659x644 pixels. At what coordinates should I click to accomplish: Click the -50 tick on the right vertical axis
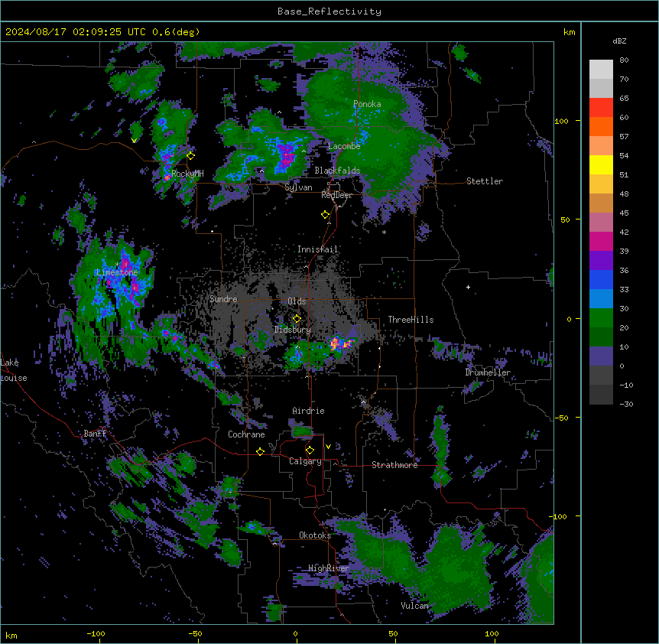pos(561,418)
